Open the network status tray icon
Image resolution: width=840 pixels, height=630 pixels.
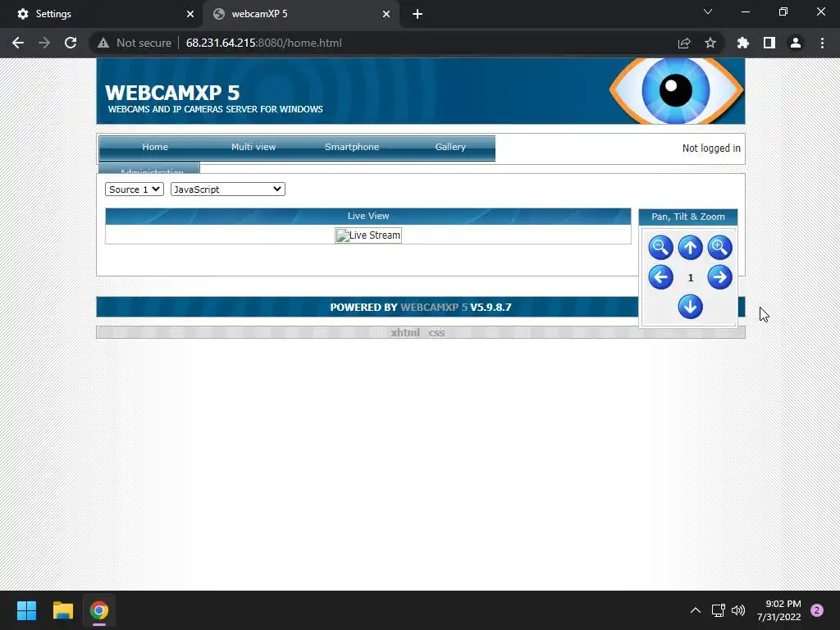coord(718,610)
